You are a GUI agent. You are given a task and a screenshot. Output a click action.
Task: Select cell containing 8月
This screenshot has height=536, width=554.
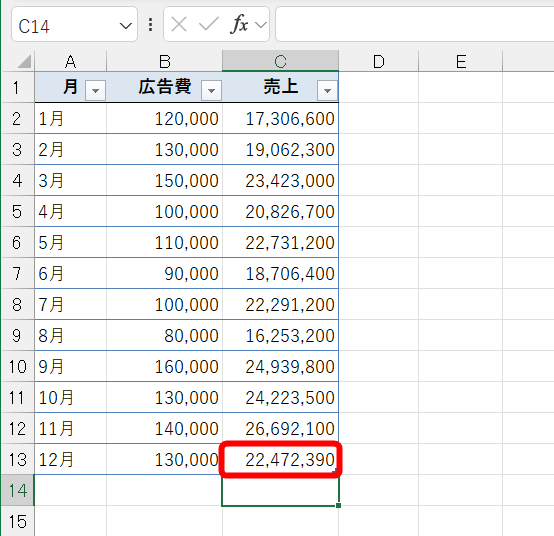[71, 335]
